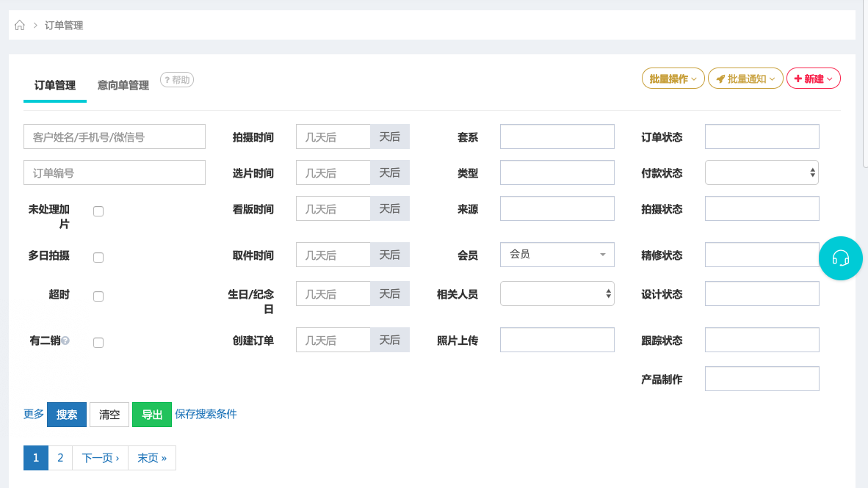Open the 相关人员 dropdown
868x488 pixels.
[x=556, y=294]
